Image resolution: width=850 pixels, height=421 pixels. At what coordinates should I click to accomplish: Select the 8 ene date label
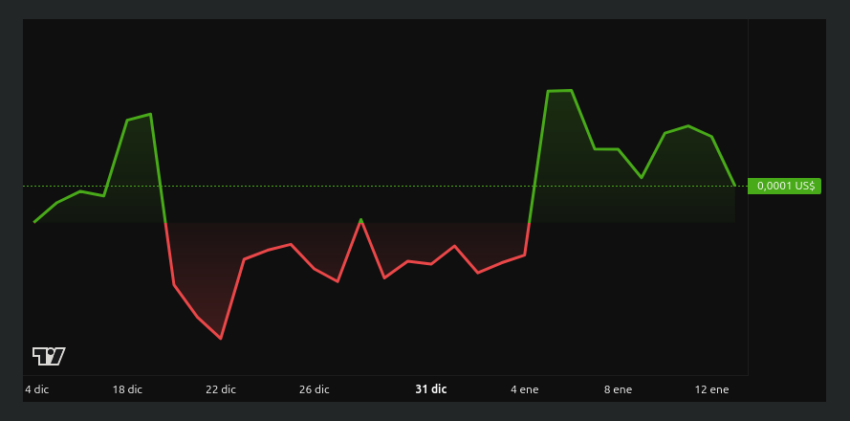[x=618, y=390]
